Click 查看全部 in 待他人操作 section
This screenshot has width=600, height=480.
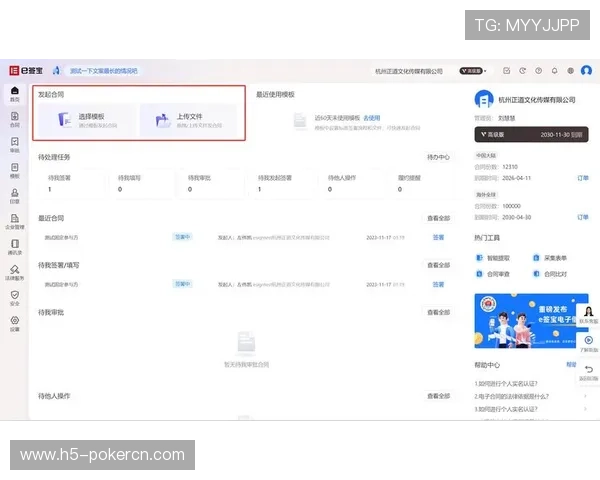(x=439, y=396)
